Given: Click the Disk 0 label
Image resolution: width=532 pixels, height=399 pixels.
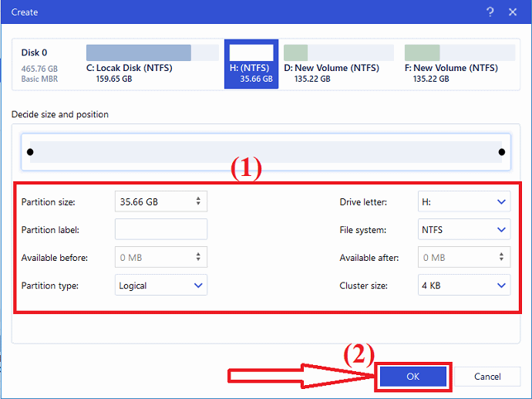Looking at the screenshot, I should [x=34, y=52].
